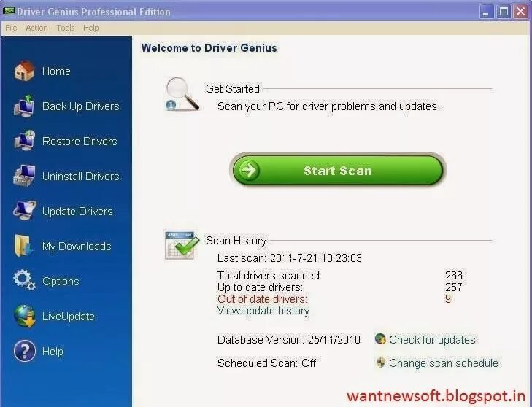Click the Check for updates link
The height and width of the screenshot is (407, 532).
tap(432, 339)
